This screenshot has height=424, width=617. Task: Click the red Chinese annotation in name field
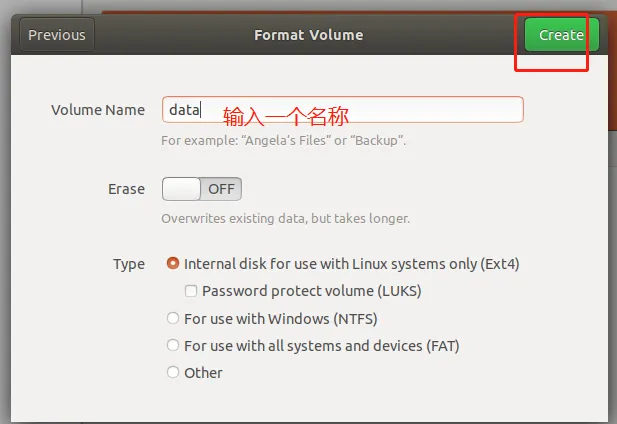pyautogui.click(x=285, y=112)
